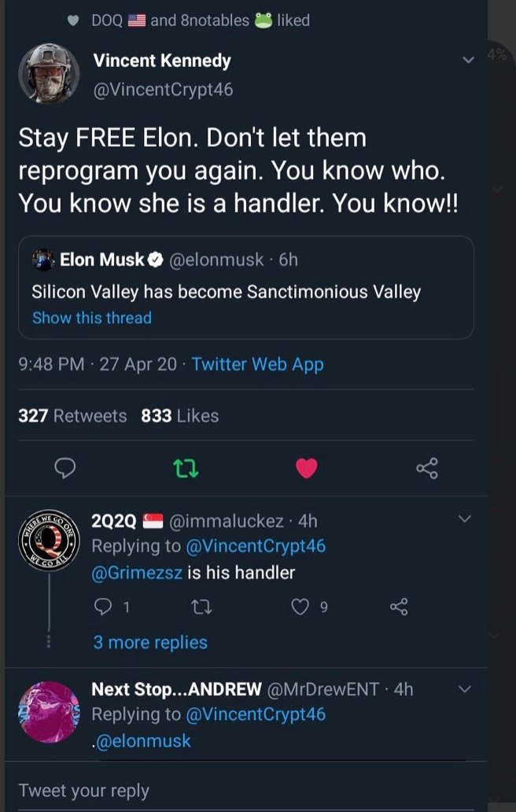Share the main tweet via share icon
This screenshot has width=516, height=812.
426,469
